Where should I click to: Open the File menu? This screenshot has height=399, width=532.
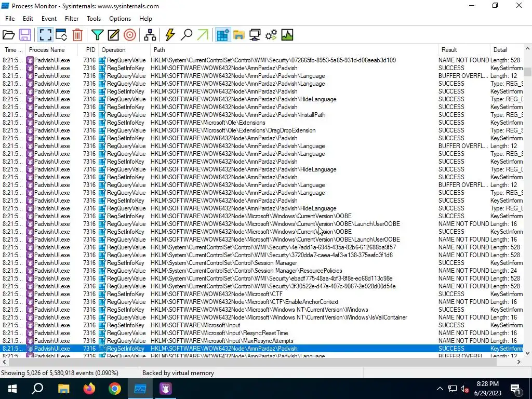tap(10, 19)
